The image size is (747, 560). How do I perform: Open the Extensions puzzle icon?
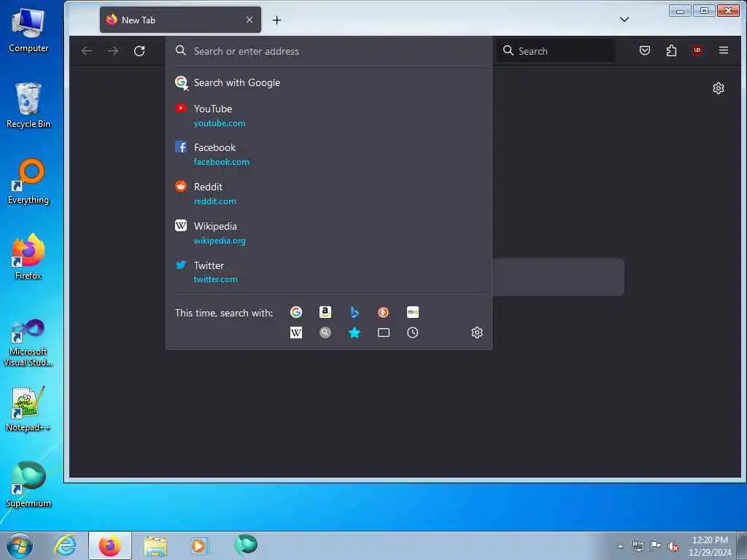click(x=671, y=50)
